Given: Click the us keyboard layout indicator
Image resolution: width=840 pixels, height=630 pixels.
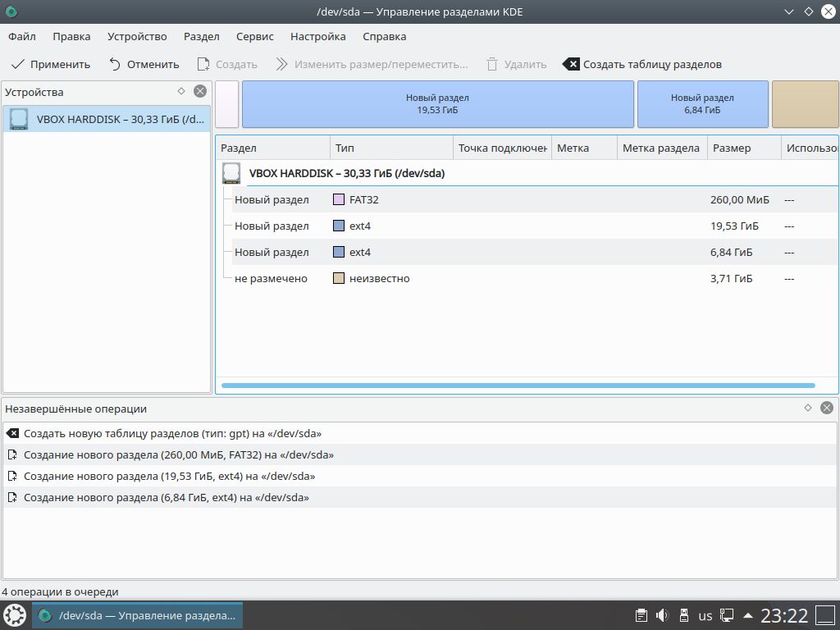Looking at the screenshot, I should pyautogui.click(x=705, y=616).
